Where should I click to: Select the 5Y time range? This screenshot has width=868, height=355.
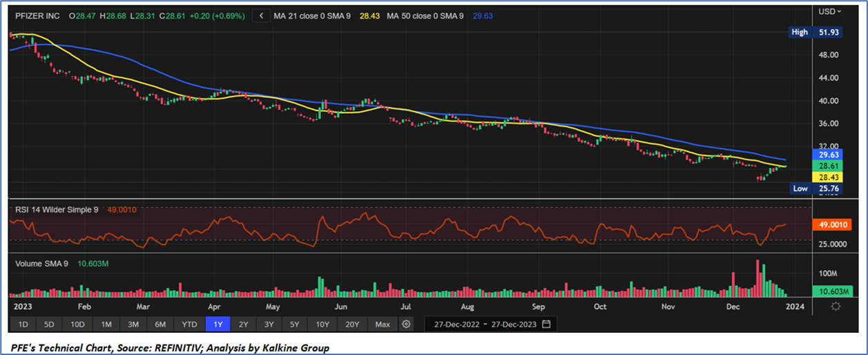point(295,324)
